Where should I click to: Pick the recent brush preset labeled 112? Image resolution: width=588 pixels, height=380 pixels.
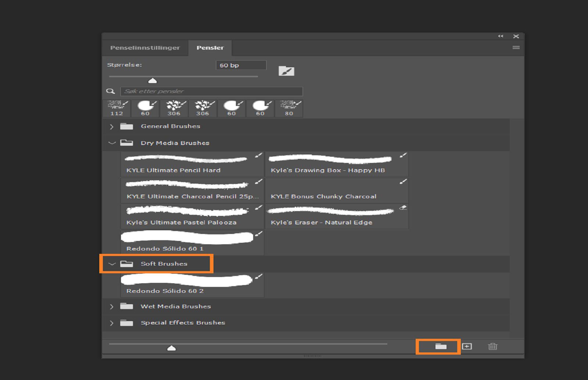point(116,109)
